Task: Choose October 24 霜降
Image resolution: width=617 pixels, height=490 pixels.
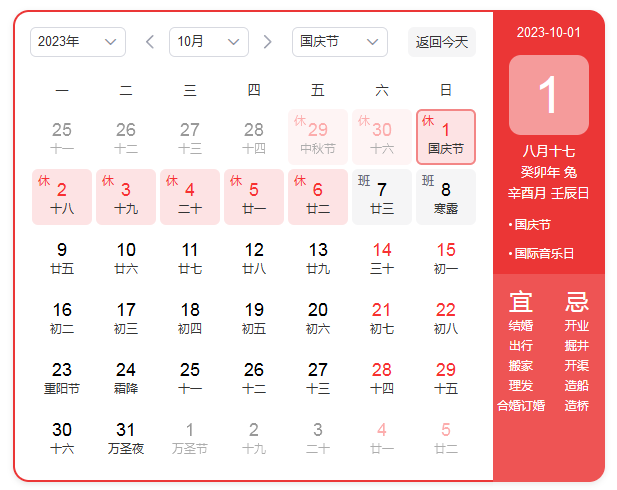Action: click(x=126, y=377)
